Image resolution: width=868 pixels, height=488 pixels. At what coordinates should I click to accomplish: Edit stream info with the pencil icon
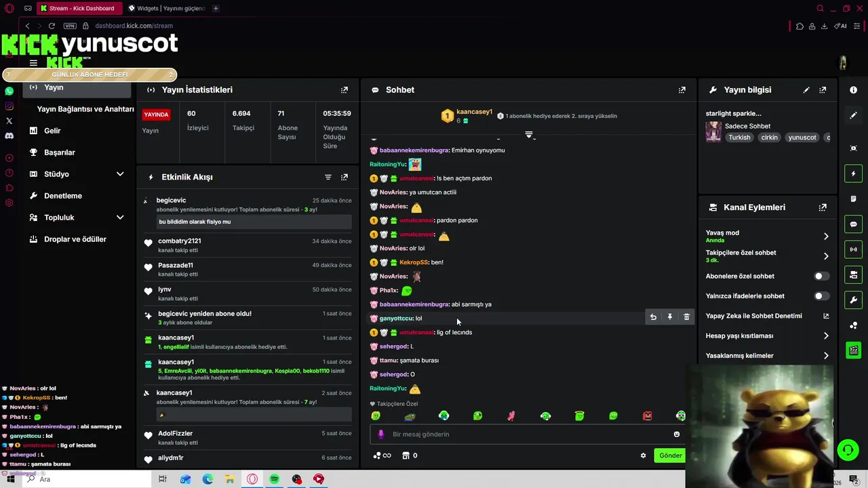[x=806, y=89]
